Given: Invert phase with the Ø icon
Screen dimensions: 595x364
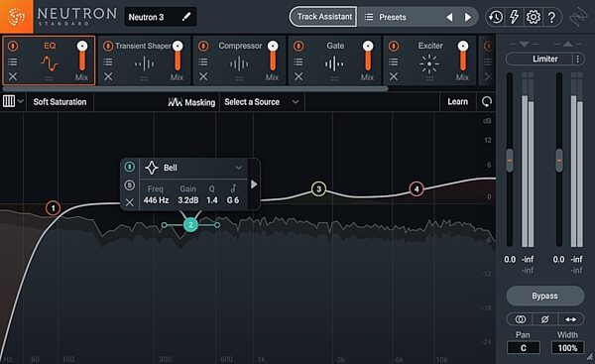Looking at the screenshot, I should [544, 319].
